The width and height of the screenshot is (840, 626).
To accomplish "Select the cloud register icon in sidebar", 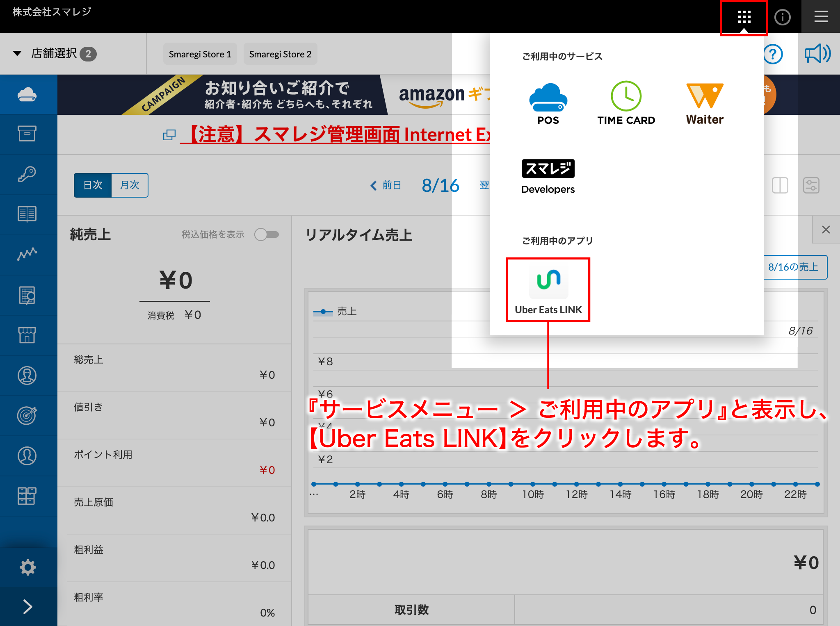I will pyautogui.click(x=27, y=95).
